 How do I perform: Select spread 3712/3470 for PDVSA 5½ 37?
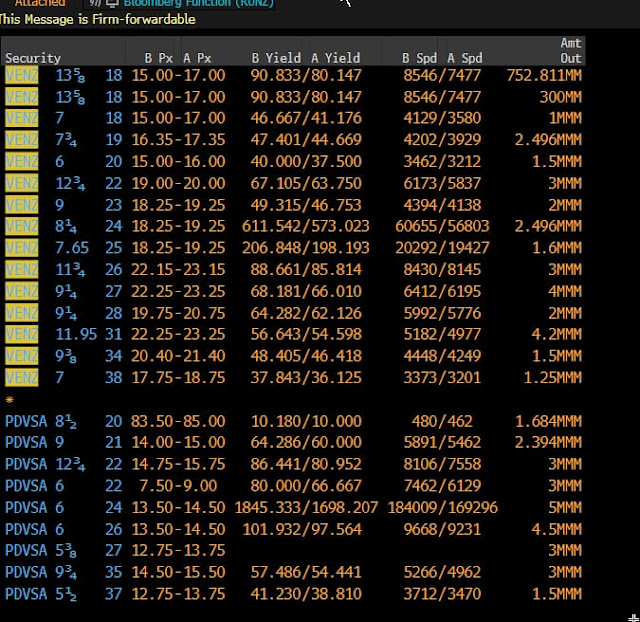pyautogui.click(x=442, y=594)
